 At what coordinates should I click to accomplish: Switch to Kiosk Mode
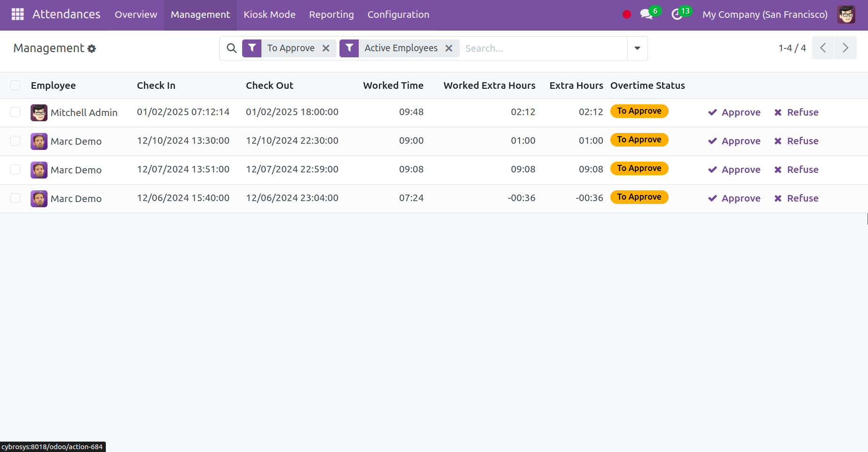click(x=269, y=15)
